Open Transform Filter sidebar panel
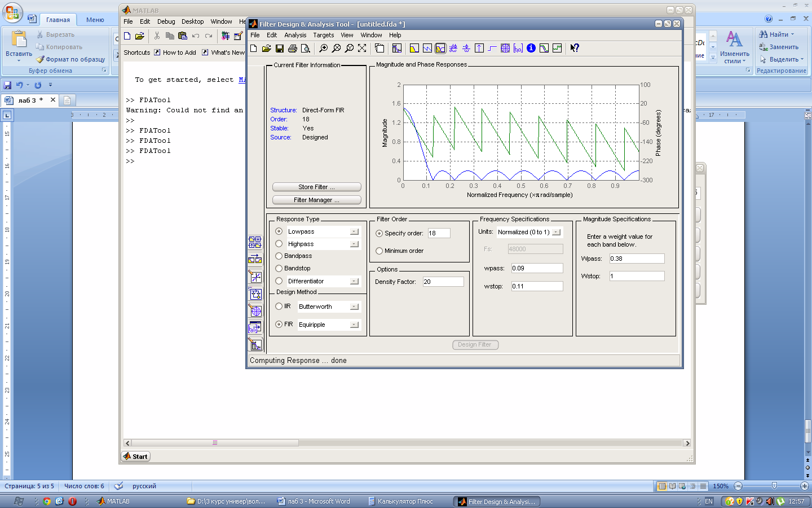This screenshot has height=508, width=812. click(x=255, y=259)
